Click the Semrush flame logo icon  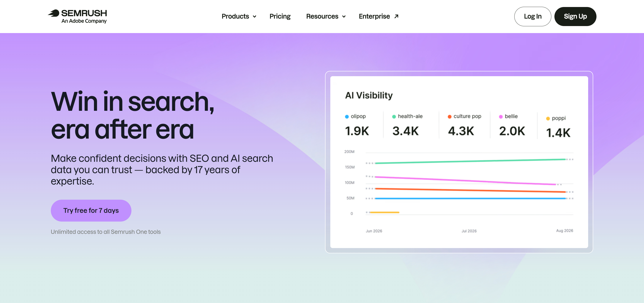[53, 13]
